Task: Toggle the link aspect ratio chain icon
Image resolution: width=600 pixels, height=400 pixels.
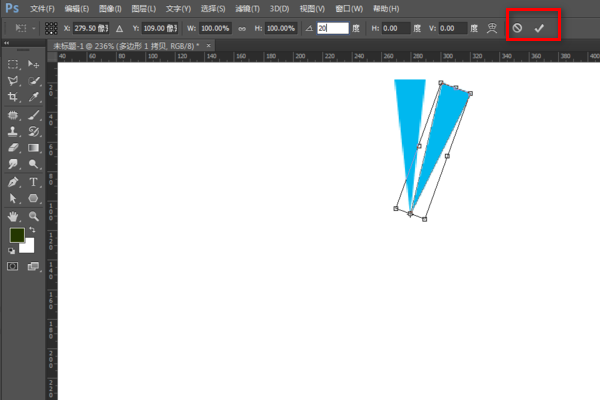Action: (241, 29)
